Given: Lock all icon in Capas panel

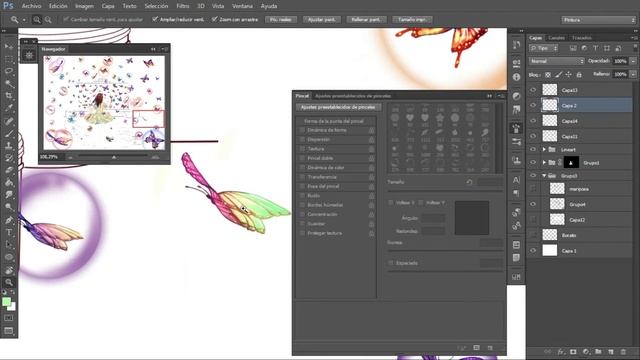Looking at the screenshot, I should pos(579,75).
